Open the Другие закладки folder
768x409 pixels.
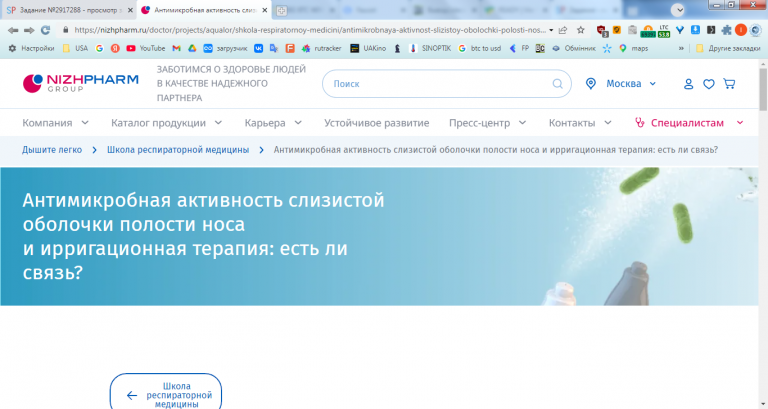point(728,48)
